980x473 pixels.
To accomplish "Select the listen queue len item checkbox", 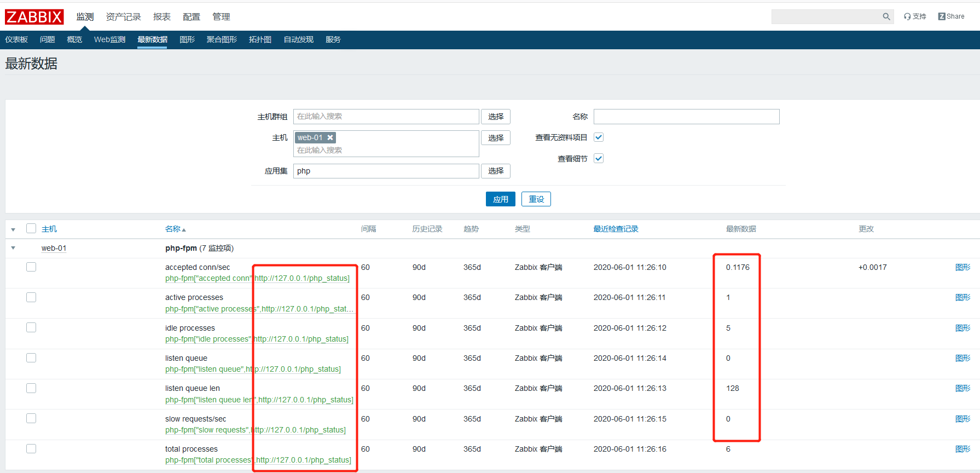I will tap(31, 388).
